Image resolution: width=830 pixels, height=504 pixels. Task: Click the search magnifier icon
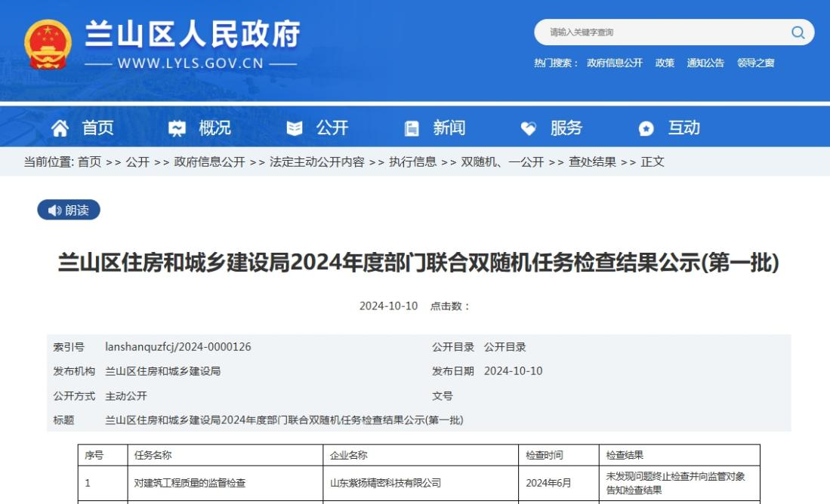click(798, 32)
